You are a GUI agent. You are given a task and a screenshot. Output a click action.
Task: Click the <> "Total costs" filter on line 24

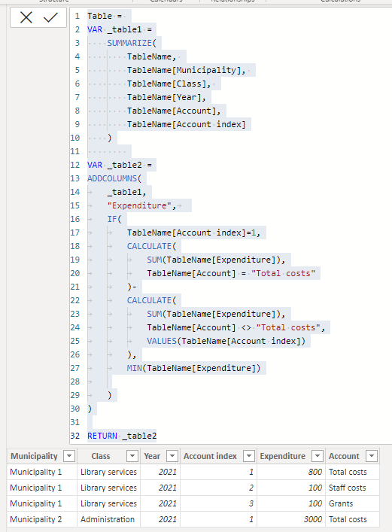tap(281, 327)
